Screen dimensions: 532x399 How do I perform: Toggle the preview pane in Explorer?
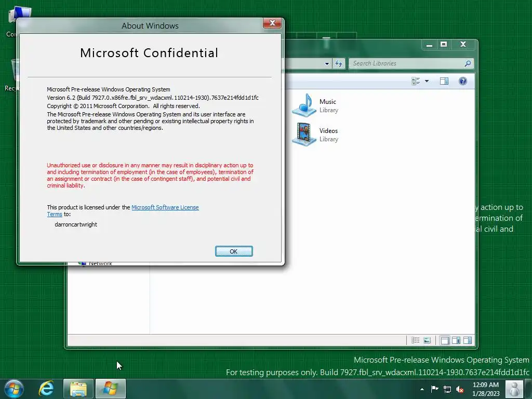pyautogui.click(x=444, y=81)
